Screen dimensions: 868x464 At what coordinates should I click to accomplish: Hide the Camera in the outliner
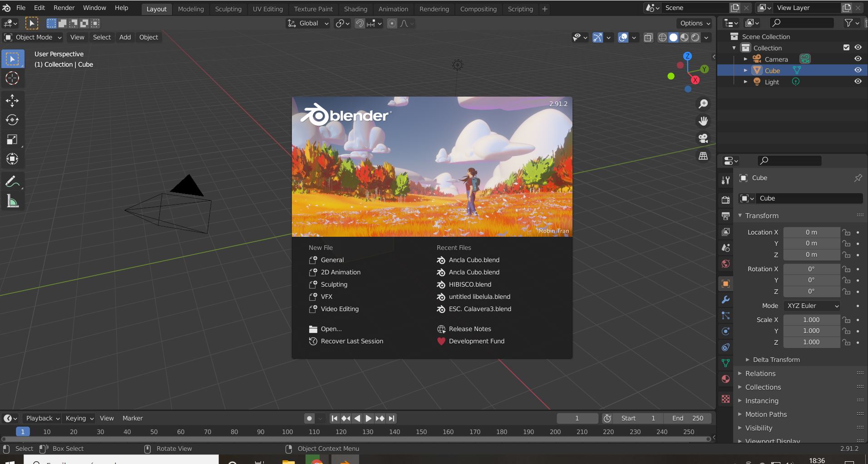858,59
